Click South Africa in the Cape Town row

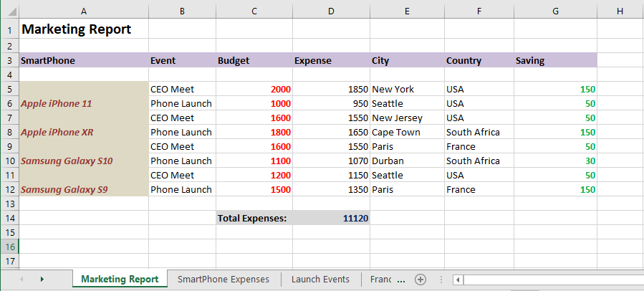(x=479, y=133)
